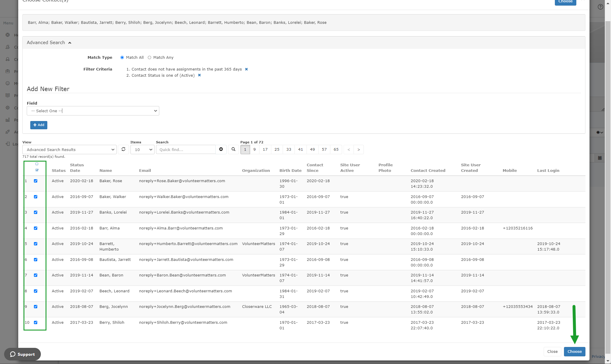
Task: Open the Items per page dropdown
Action: [143, 150]
